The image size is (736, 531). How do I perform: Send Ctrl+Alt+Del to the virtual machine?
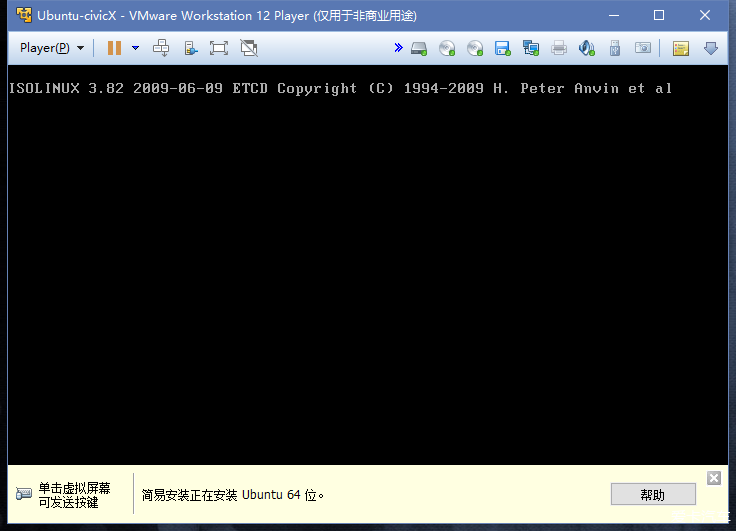[x=161, y=48]
